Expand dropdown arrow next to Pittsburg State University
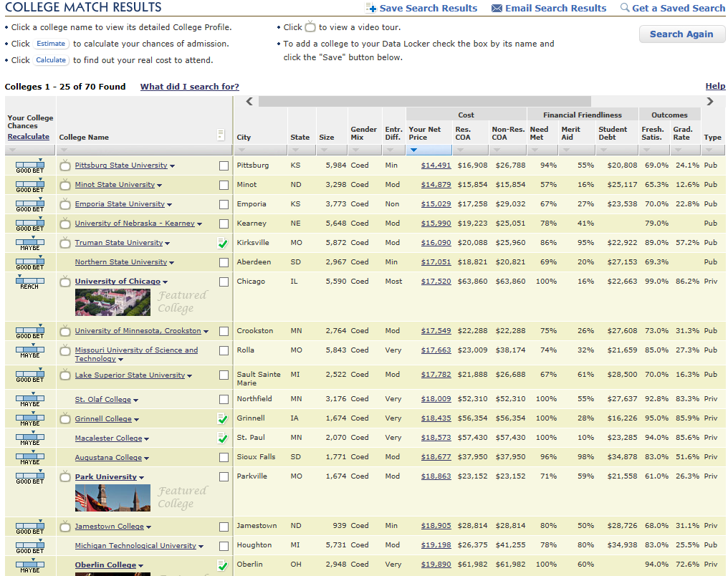Screen dimensions: 728x576 point(172,166)
